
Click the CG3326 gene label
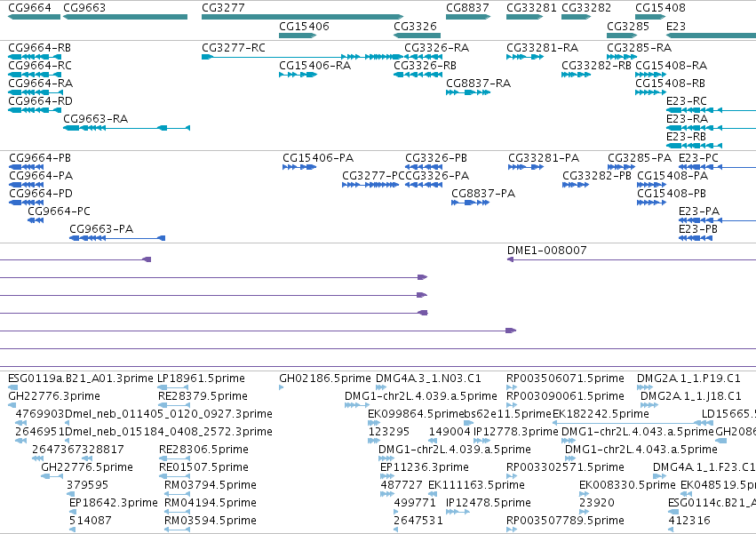click(x=415, y=26)
